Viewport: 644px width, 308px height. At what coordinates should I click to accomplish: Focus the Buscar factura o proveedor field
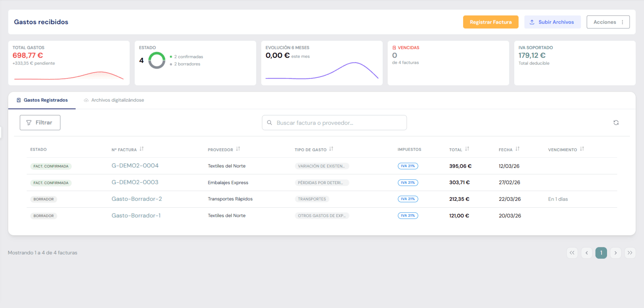[334, 123]
